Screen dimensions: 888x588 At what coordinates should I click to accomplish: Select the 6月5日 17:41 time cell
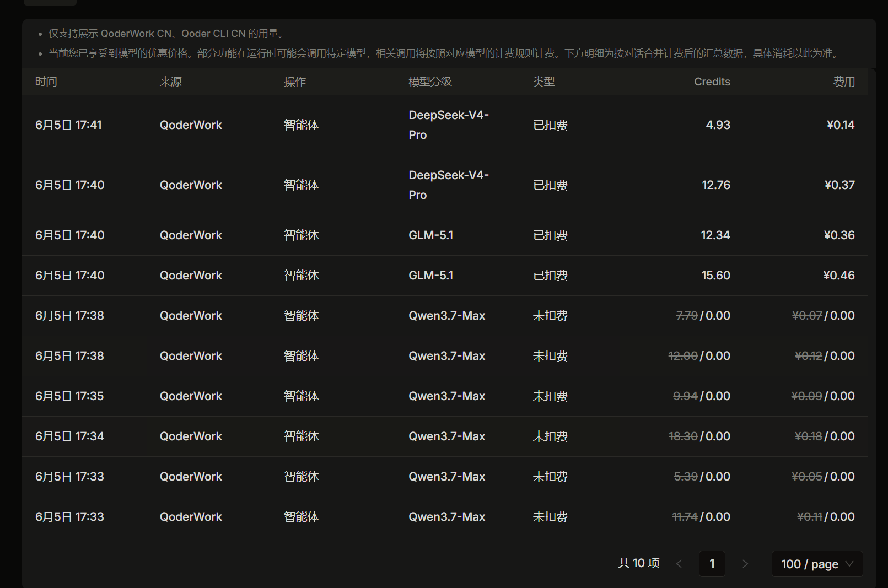click(x=68, y=125)
